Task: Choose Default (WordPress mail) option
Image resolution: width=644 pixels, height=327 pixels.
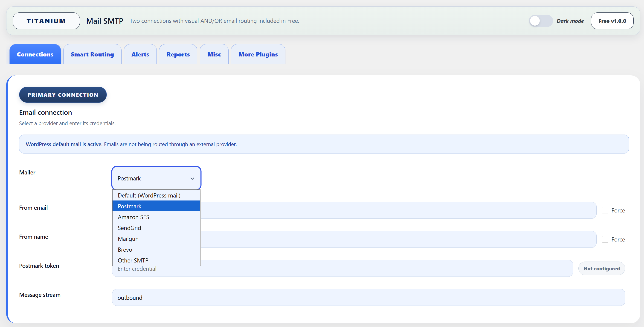Action: coord(156,195)
